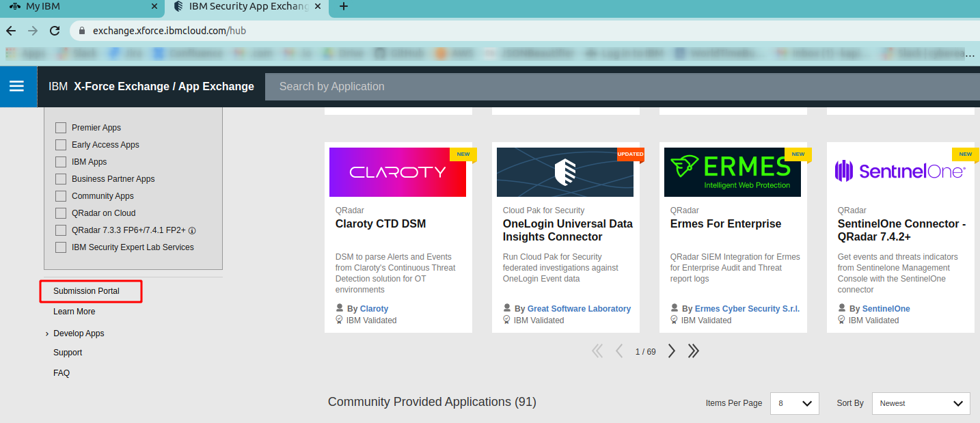Go to next results page
Viewport: 980px width, 423px height.
(672, 351)
